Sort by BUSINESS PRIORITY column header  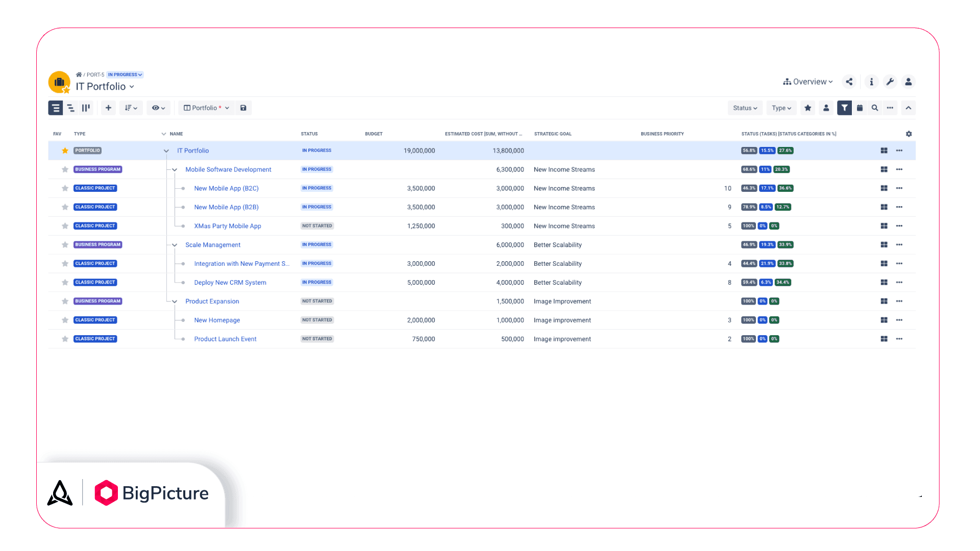662,134
